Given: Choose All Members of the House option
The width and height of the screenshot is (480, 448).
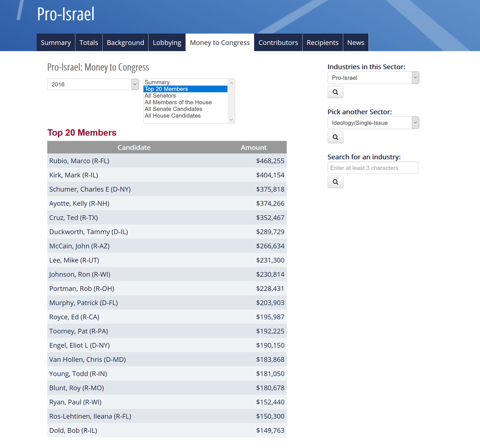Looking at the screenshot, I should coord(185,102).
